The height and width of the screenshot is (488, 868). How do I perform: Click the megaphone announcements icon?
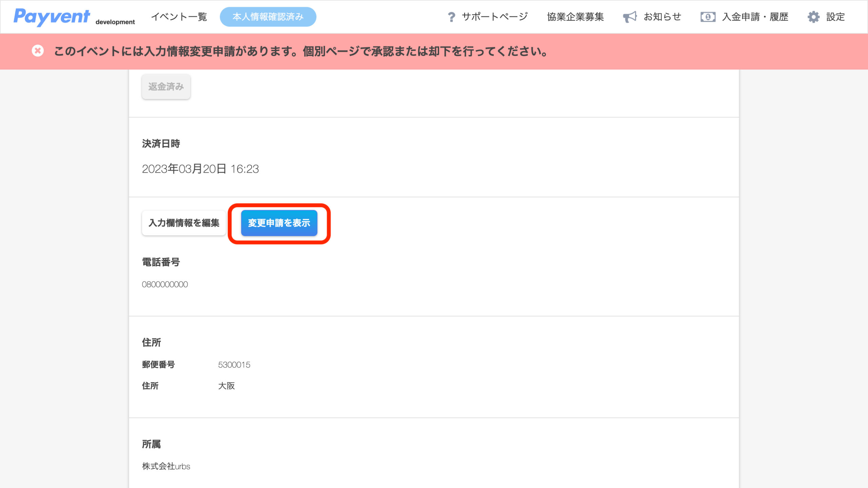tap(630, 17)
